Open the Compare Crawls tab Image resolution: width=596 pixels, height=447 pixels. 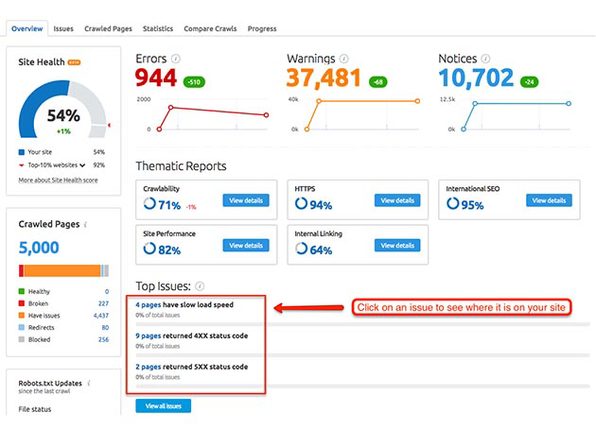click(x=210, y=29)
